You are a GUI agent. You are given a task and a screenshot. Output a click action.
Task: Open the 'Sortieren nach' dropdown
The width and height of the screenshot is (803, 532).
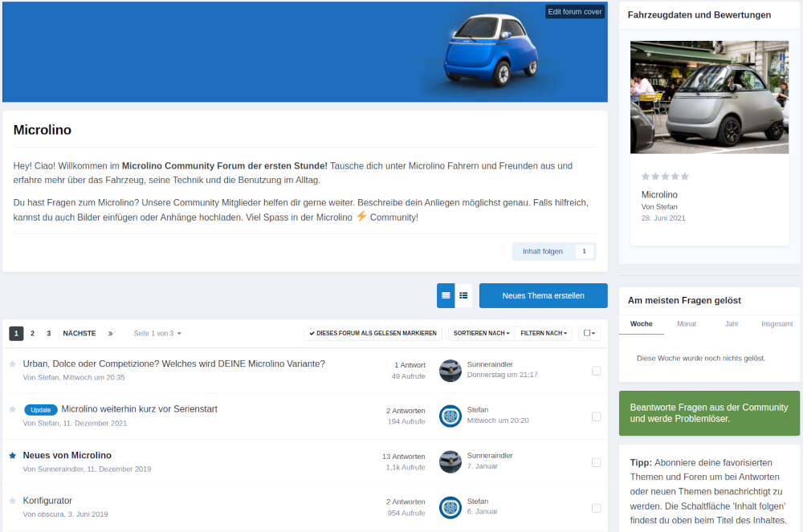(x=481, y=333)
